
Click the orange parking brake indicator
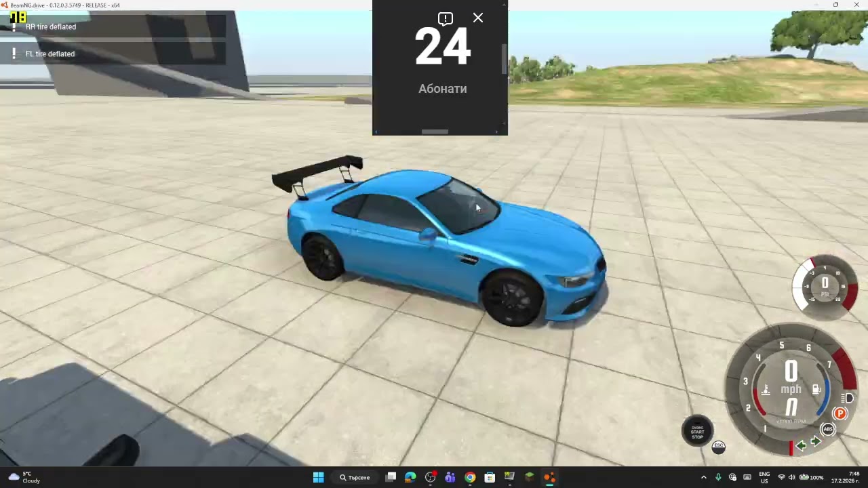click(x=840, y=413)
